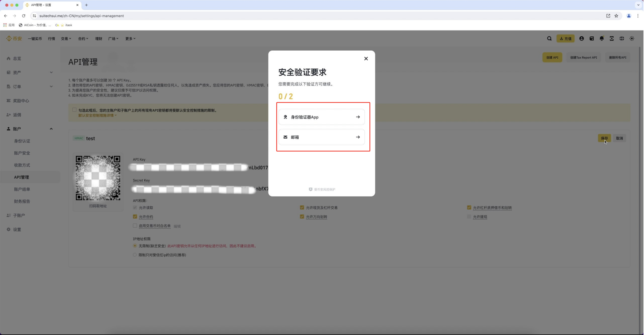Select the 无限制 IP access radio

(x=135, y=246)
